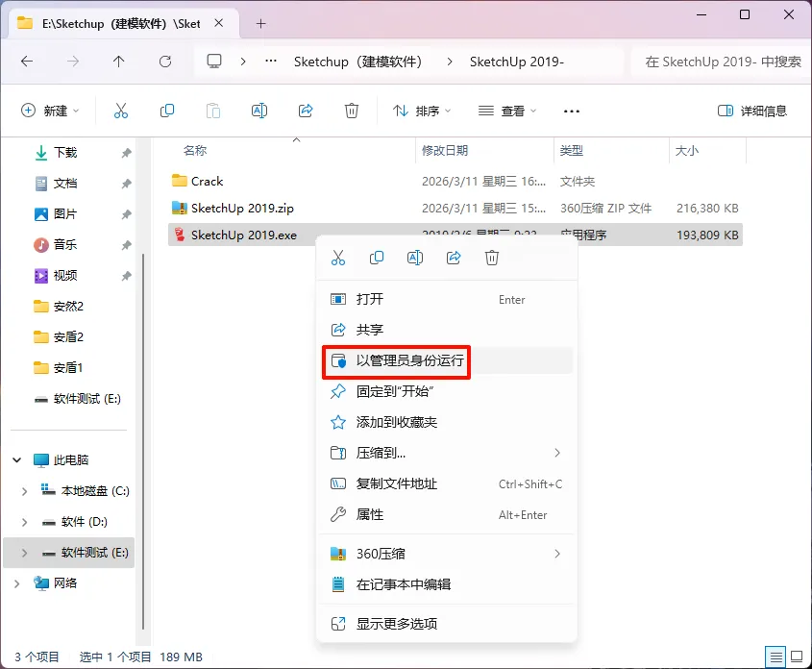
Task: Open Downloads (下载) in quick access
Action: pos(65,153)
